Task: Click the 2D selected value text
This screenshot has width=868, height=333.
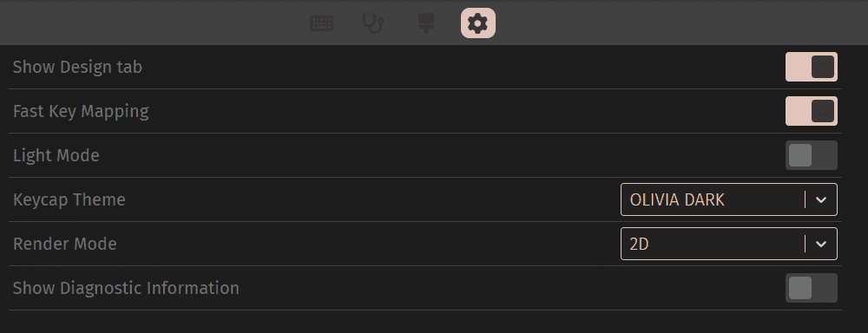Action: [x=640, y=244]
